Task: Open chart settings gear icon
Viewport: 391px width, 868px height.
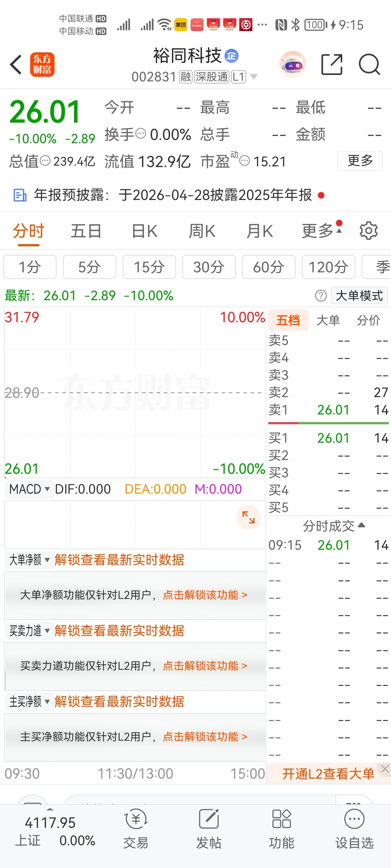Action: 369,230
